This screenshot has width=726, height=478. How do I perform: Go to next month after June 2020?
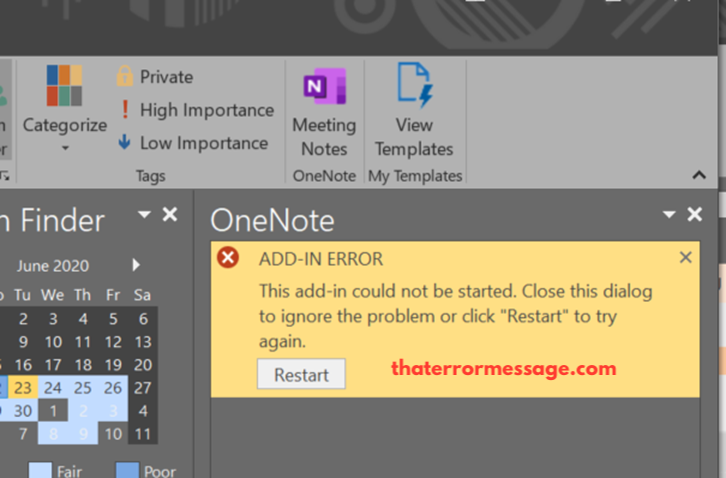[x=136, y=265]
